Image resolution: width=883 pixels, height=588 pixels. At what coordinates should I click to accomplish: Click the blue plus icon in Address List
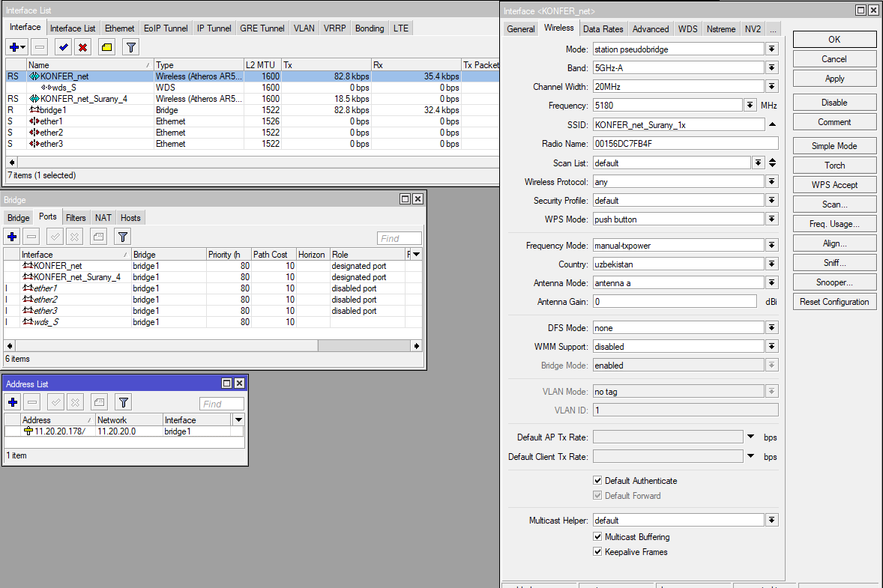click(x=13, y=402)
